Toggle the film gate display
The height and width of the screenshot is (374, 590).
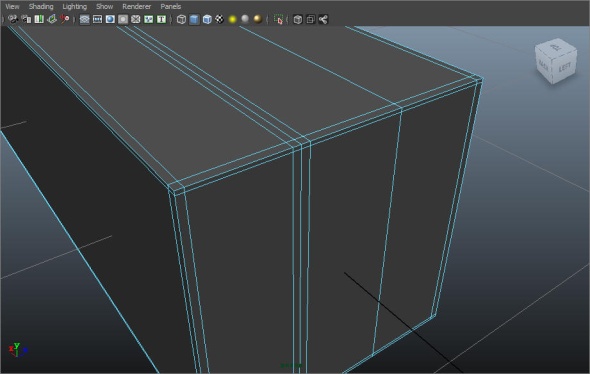pos(97,19)
